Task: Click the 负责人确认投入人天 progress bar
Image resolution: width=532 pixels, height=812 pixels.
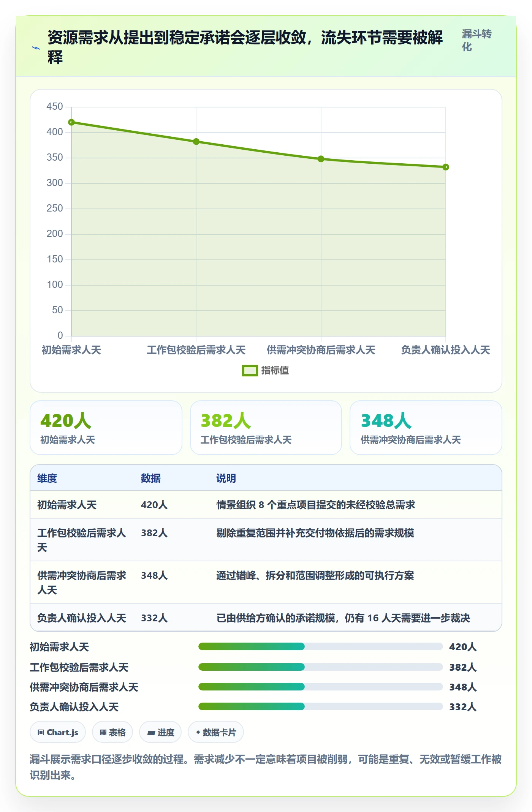Action: pyautogui.click(x=320, y=706)
